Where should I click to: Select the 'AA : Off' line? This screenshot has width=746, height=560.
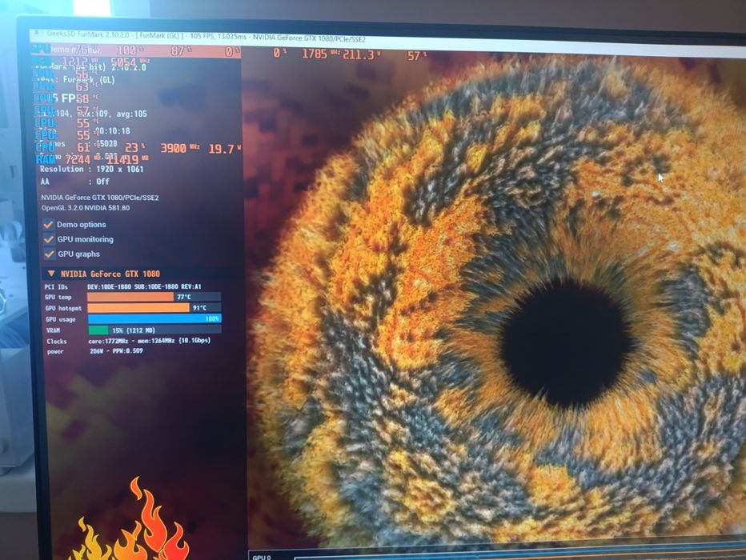coord(74,181)
